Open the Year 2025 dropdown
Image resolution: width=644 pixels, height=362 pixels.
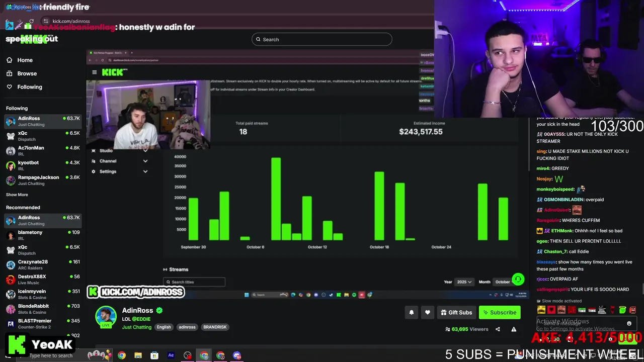point(464,282)
